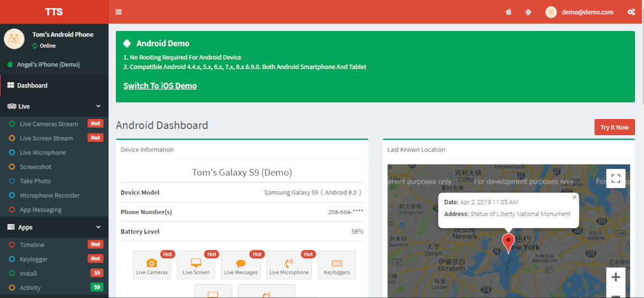Screen dimensions: 644x298
Task: Open Live Cameras shortcut tile
Action: coord(152,265)
